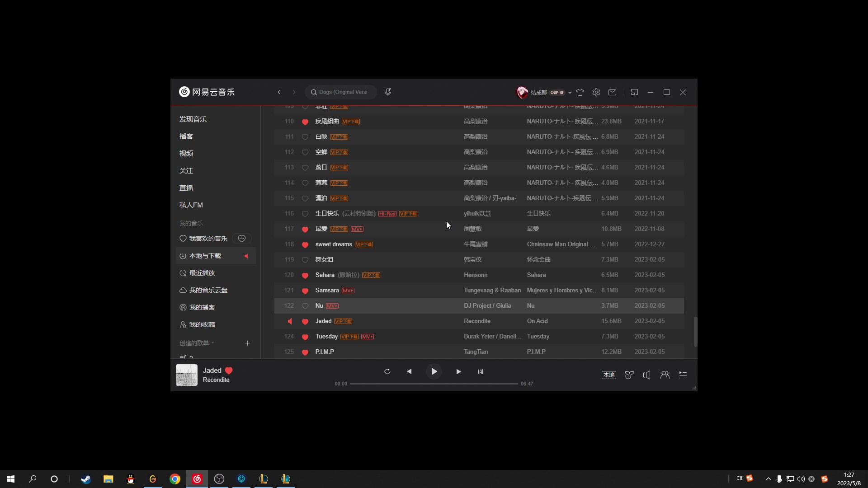Open the Listen Together icon
The width and height of the screenshot is (868, 488).
[x=665, y=375]
